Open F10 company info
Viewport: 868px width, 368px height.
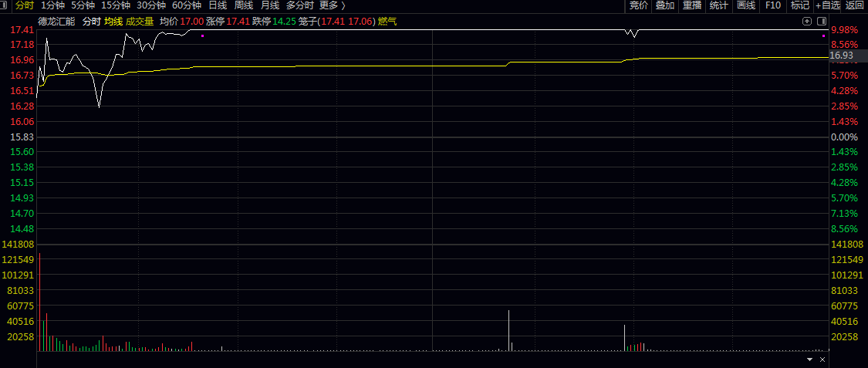tap(773, 5)
